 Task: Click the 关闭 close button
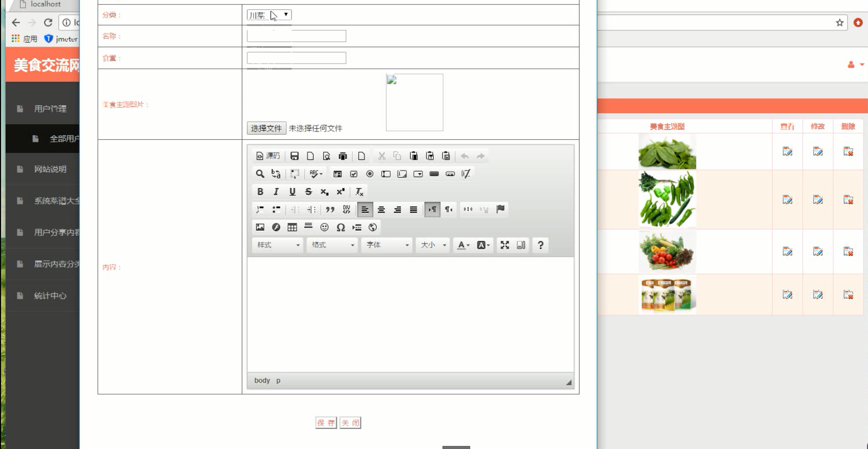[351, 423]
